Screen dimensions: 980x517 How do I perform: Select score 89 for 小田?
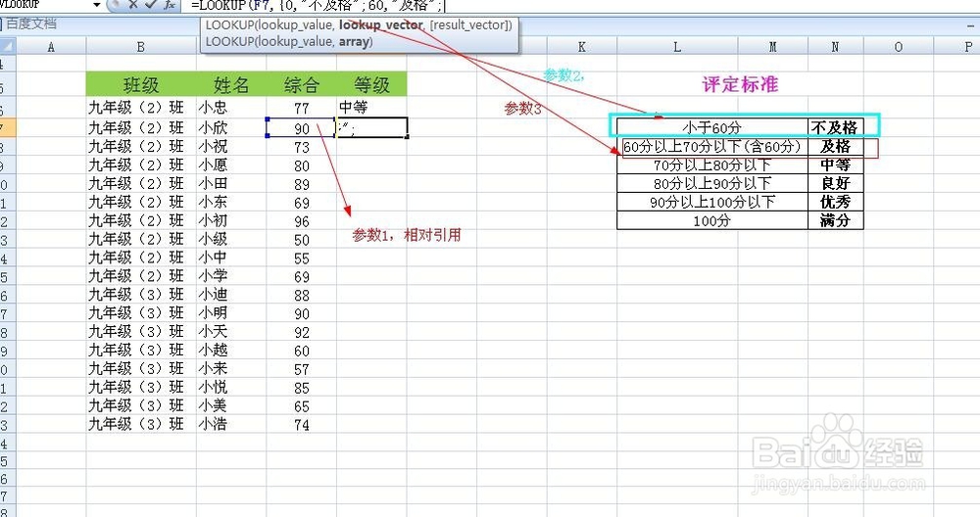pos(301,184)
